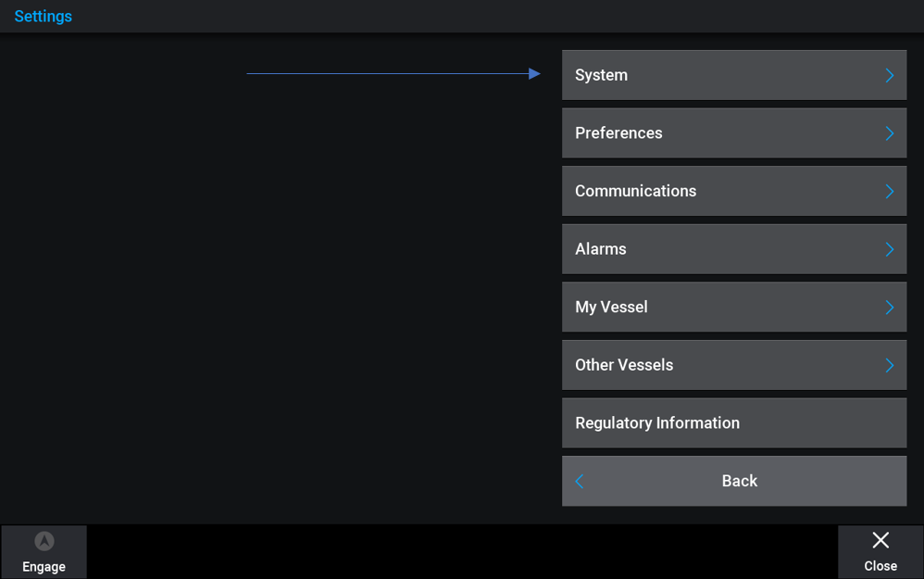
Task: Click the chevron arrow beside Alarms
Action: [889, 249]
